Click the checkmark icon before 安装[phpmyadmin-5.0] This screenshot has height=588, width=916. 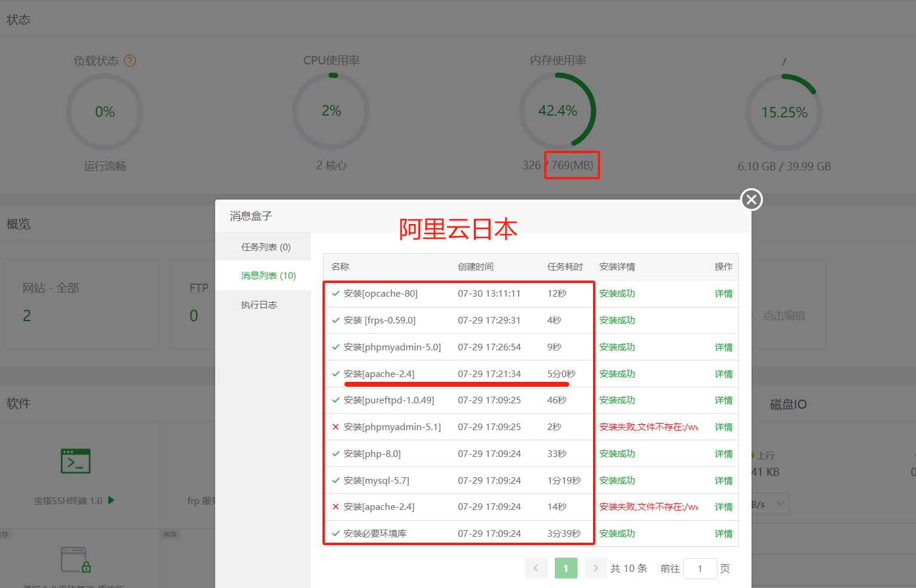click(x=336, y=347)
